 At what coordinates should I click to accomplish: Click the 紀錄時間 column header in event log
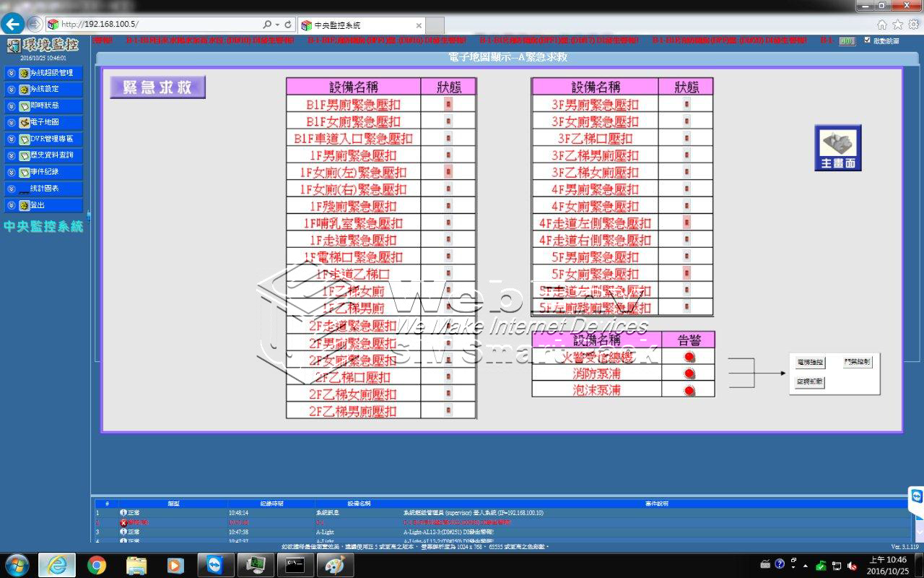[271, 503]
